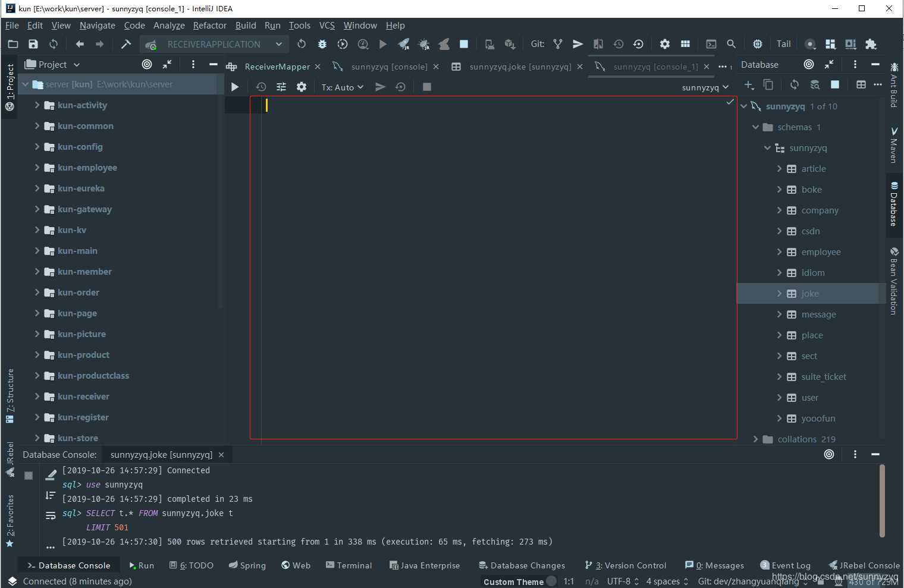Switch to the ReceiverMapper editor tab
Image resolution: width=904 pixels, height=588 pixels.
pos(277,67)
